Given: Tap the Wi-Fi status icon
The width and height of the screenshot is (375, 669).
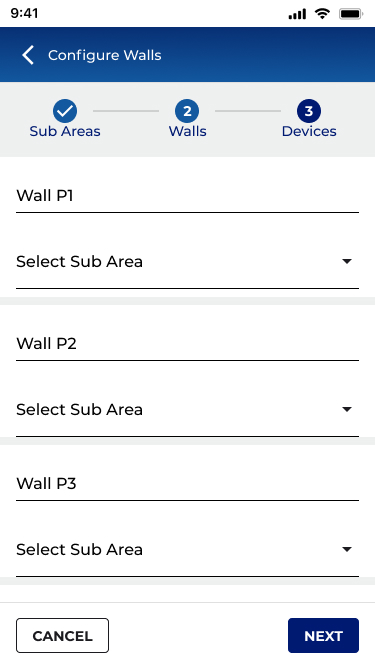Looking at the screenshot, I should coord(322,14).
